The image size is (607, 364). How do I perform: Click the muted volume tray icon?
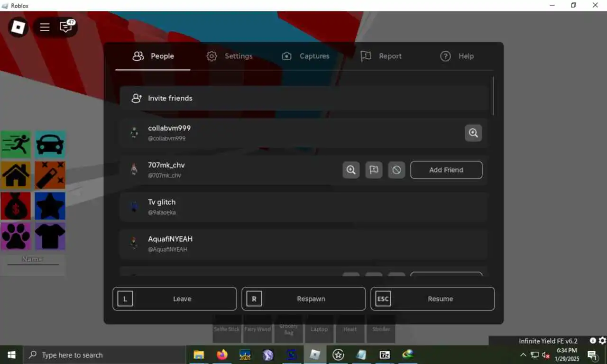point(546,355)
